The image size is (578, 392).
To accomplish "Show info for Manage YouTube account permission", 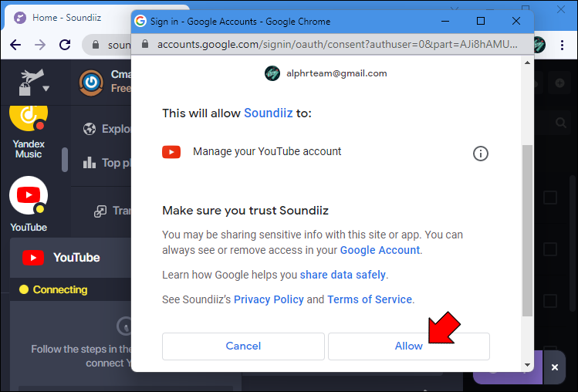I will tap(480, 154).
